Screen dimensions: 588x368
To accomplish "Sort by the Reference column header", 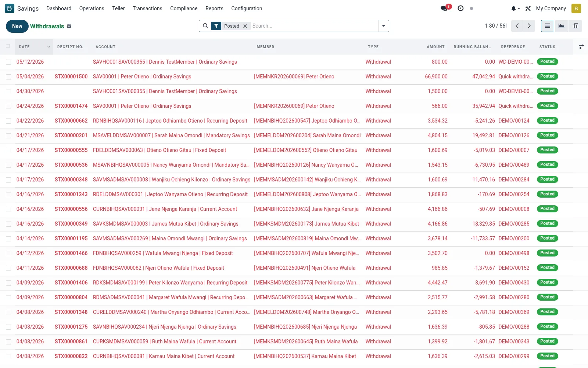I will (513, 47).
